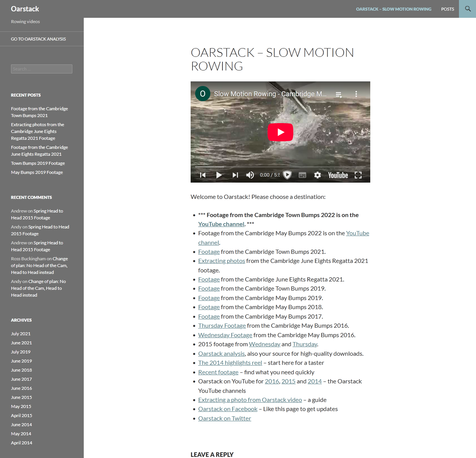Click the Oarstack channel avatar in video
Image resolution: width=476 pixels, height=458 pixels.
click(x=203, y=94)
